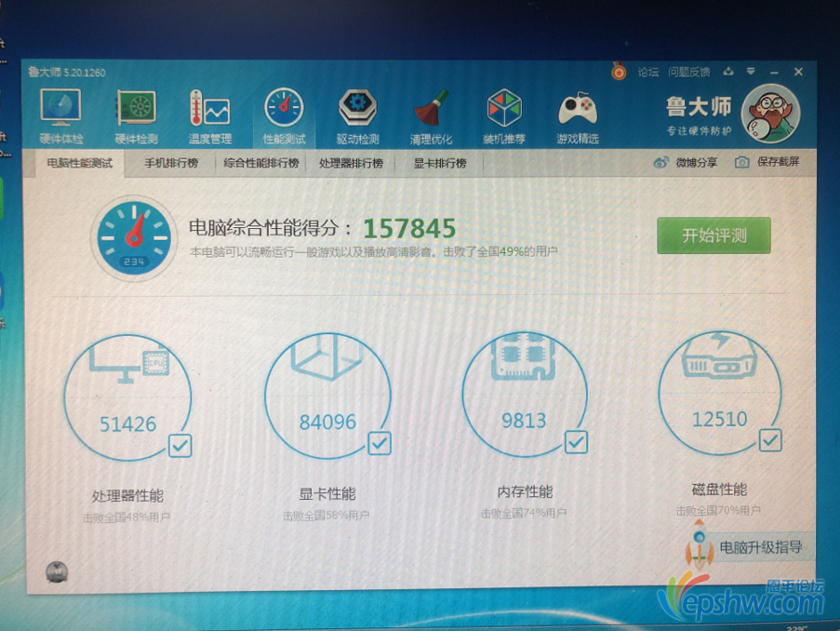This screenshot has height=631, width=840.
Task: Click the CPU score 51426
Action: click(x=128, y=424)
